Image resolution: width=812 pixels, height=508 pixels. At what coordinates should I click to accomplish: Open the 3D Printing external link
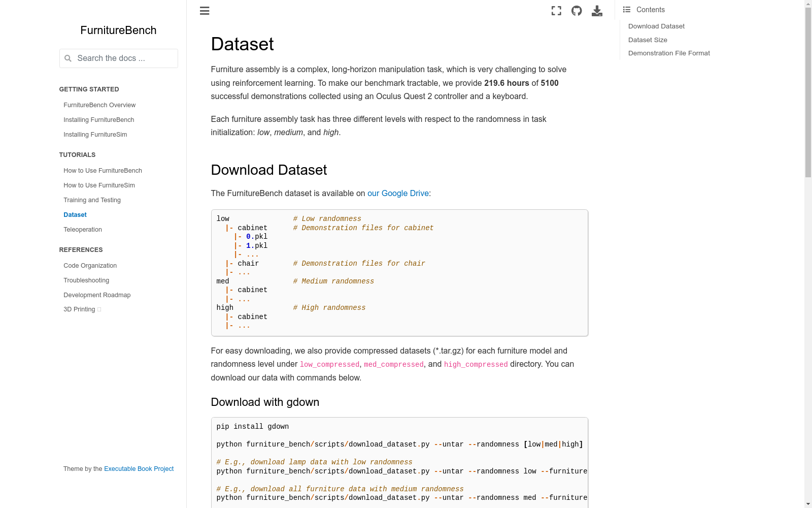pos(82,309)
